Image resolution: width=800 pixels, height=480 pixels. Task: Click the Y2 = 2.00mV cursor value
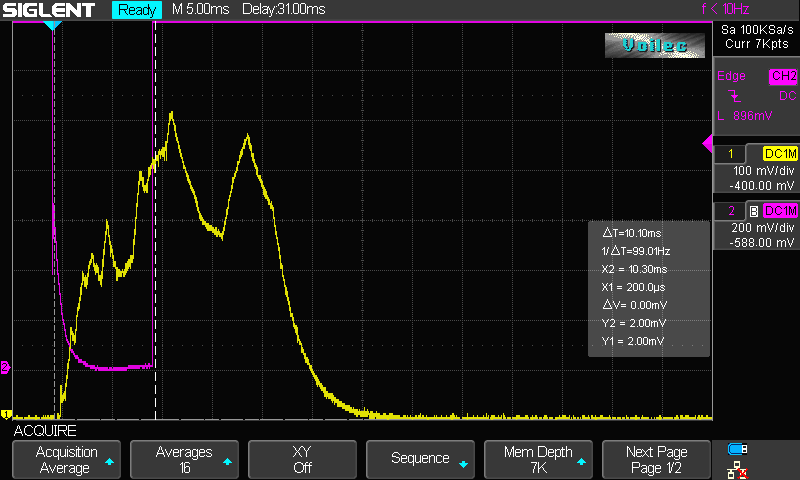634,323
